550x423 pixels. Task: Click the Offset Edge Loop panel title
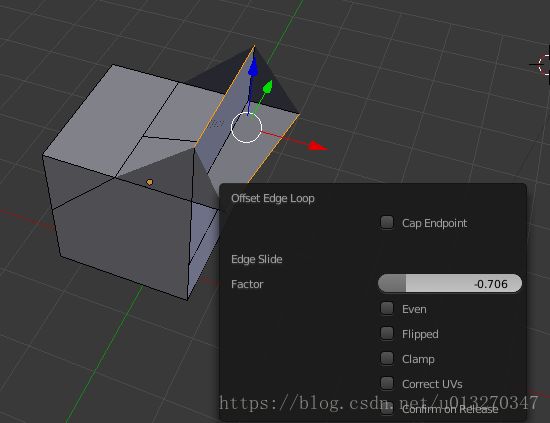click(273, 199)
